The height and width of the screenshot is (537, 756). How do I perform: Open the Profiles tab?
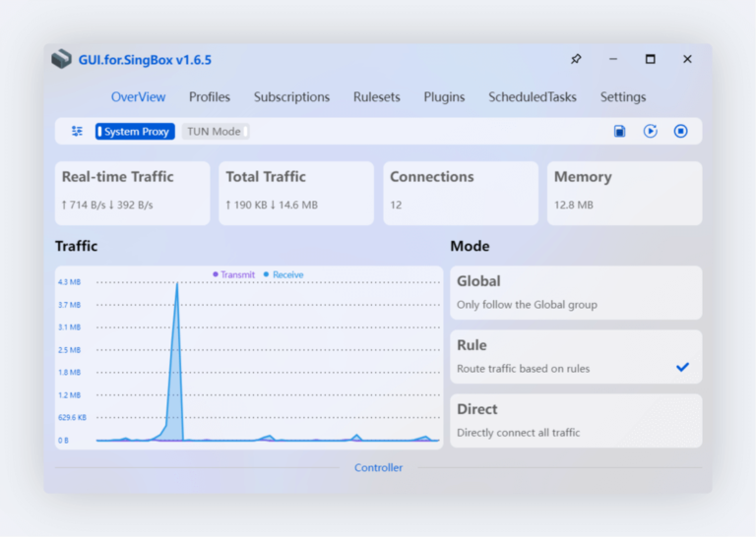210,96
